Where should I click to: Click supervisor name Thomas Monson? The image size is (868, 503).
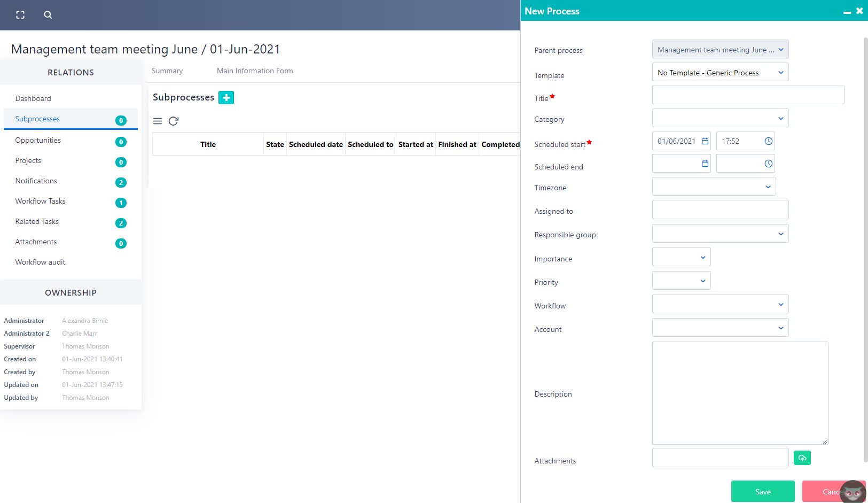pos(85,346)
